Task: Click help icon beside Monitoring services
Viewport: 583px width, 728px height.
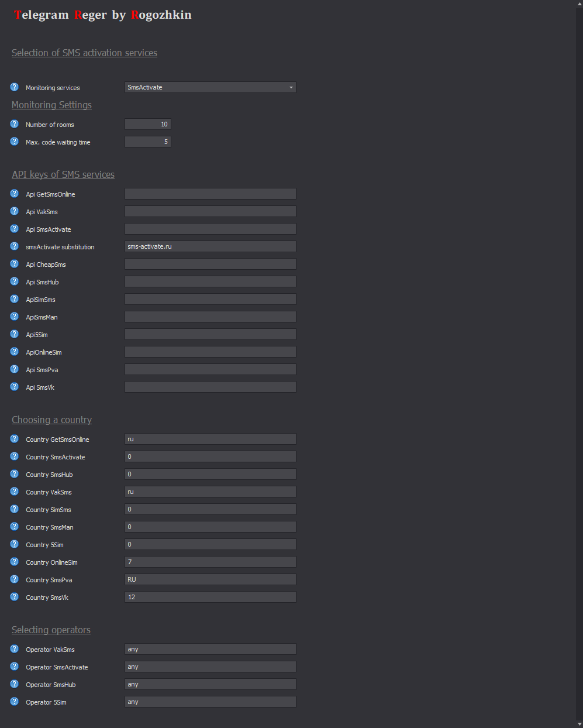Action: click(x=15, y=87)
